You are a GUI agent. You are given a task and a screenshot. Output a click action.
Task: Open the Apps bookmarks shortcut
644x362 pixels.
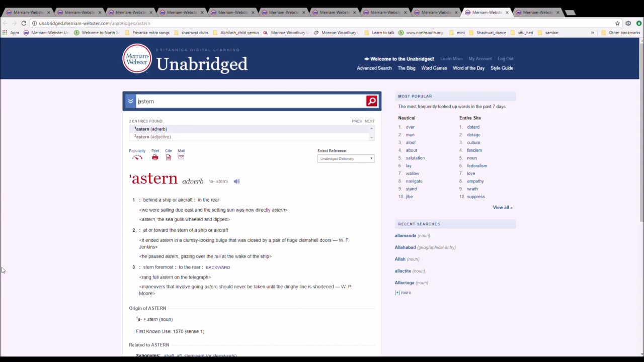[x=11, y=33]
